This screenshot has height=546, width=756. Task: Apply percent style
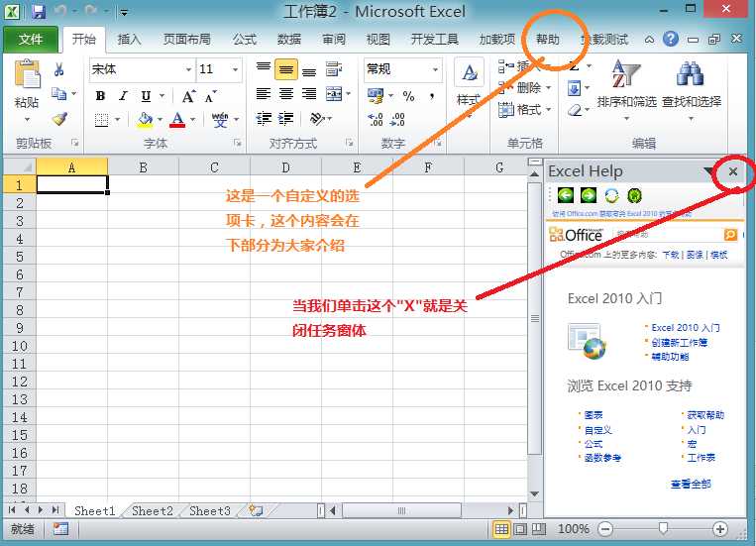(x=409, y=96)
